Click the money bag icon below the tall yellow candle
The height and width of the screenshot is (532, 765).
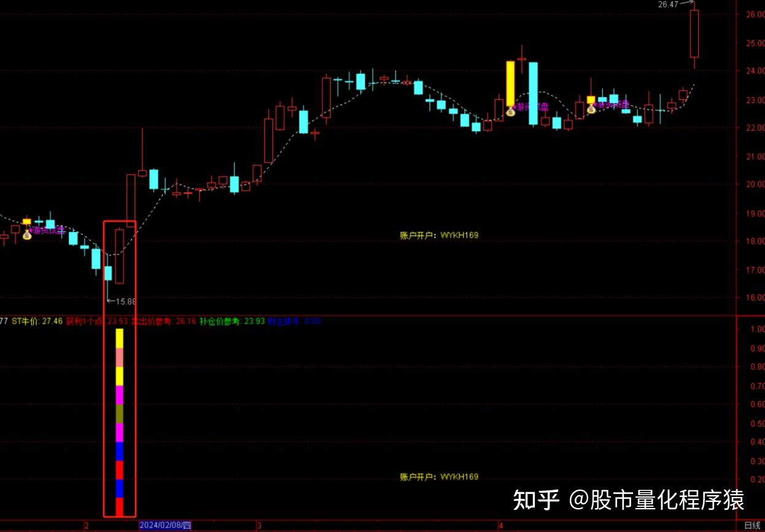[510, 112]
